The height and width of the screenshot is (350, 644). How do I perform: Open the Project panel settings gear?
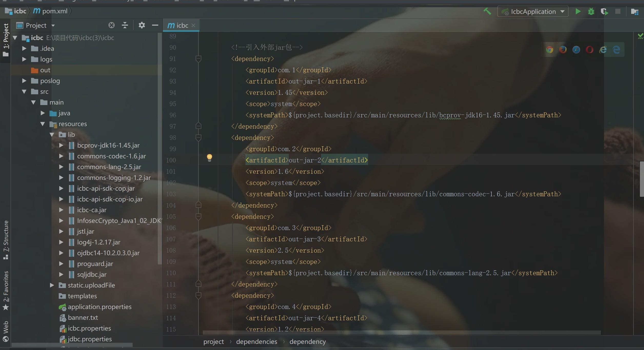(142, 25)
